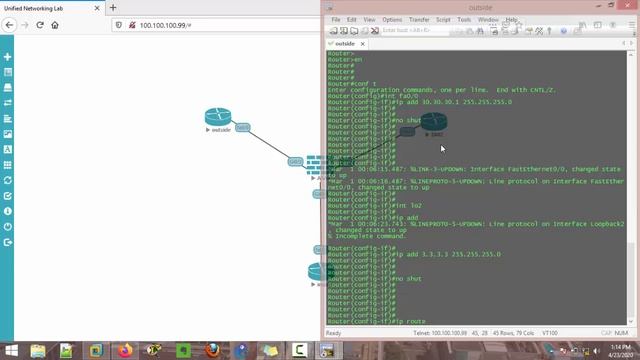Open the Windows Start menu

[11, 351]
